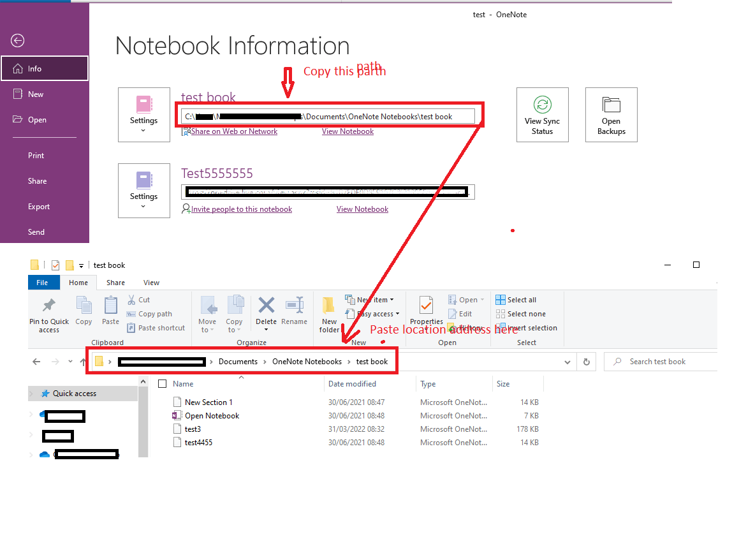The image size is (732, 560).
Task: Click Quick access in navigation pane
Action: tap(75, 394)
